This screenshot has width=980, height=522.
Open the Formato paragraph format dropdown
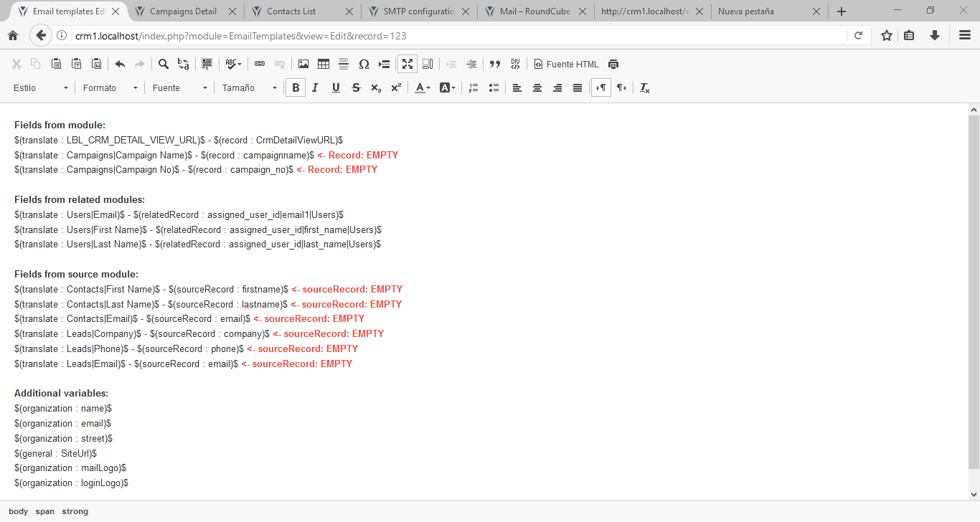click(x=111, y=87)
